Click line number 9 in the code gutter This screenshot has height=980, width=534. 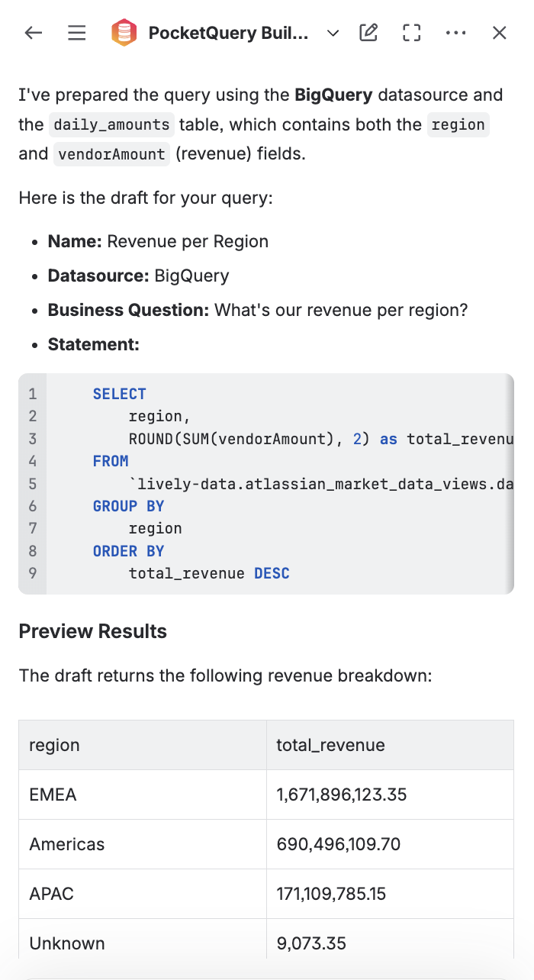(x=32, y=573)
